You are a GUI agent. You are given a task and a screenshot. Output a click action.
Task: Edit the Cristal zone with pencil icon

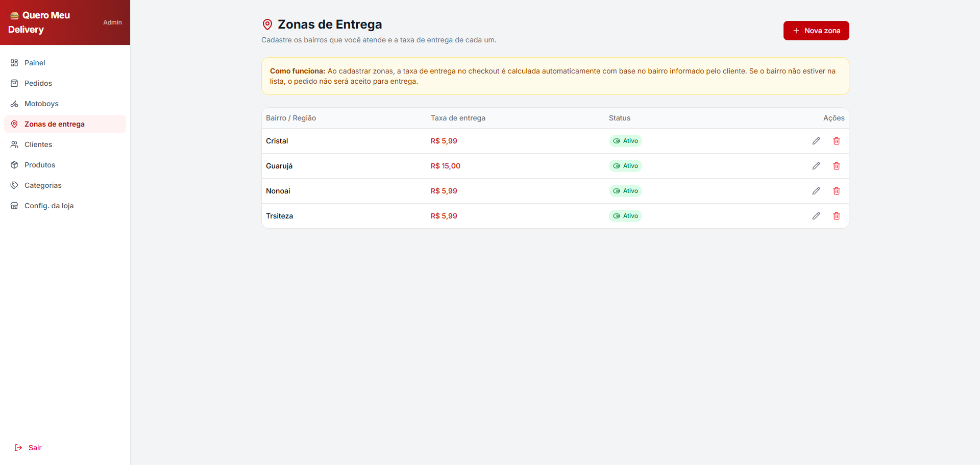816,141
